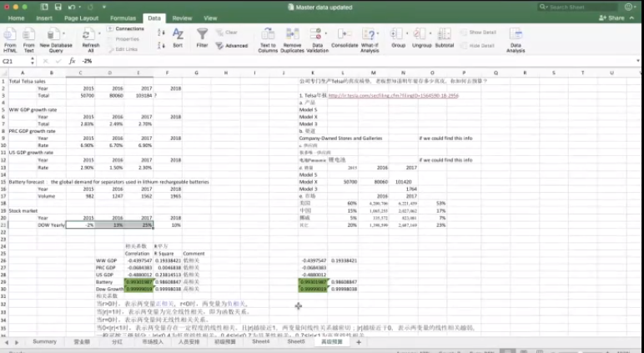Click the Consolidate icon
Viewport: 644px width, 353px height.
345,34
